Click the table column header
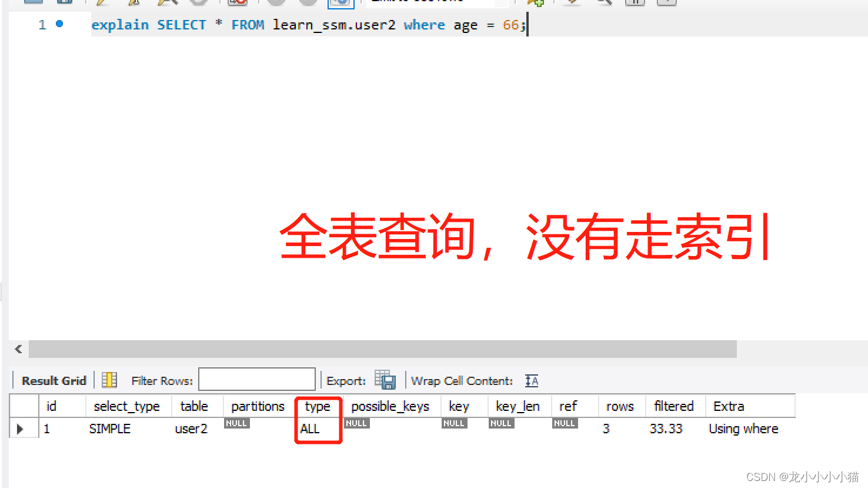This screenshot has width=868, height=488. pyautogui.click(x=198, y=406)
